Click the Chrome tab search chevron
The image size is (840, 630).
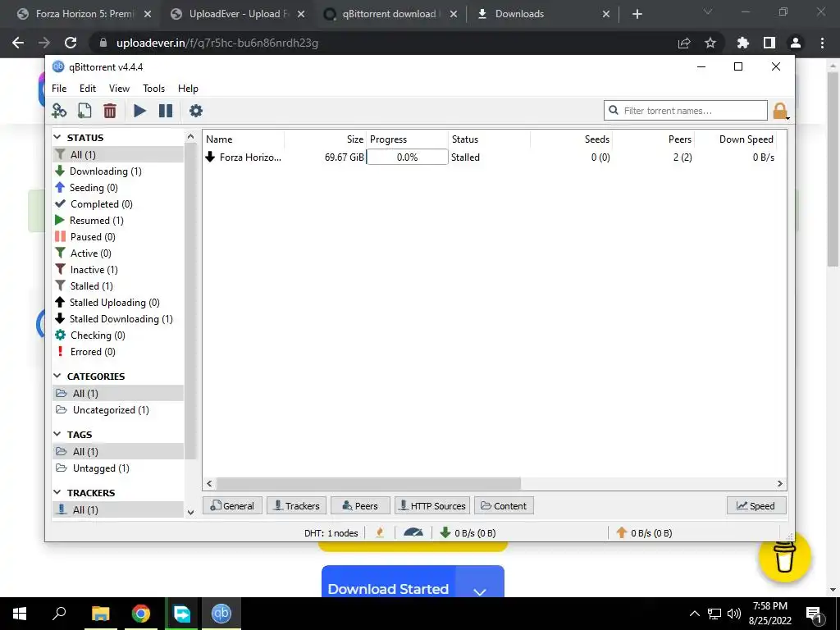coord(708,11)
